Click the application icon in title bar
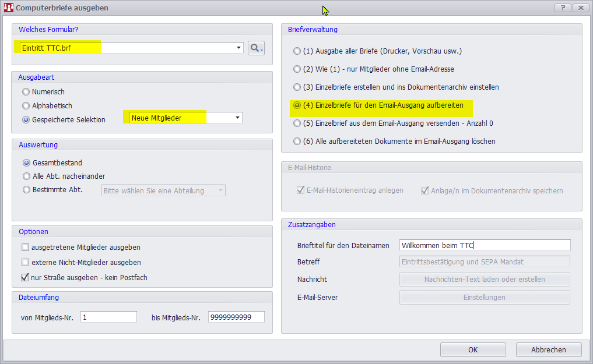The image size is (593, 364). coord(8,8)
